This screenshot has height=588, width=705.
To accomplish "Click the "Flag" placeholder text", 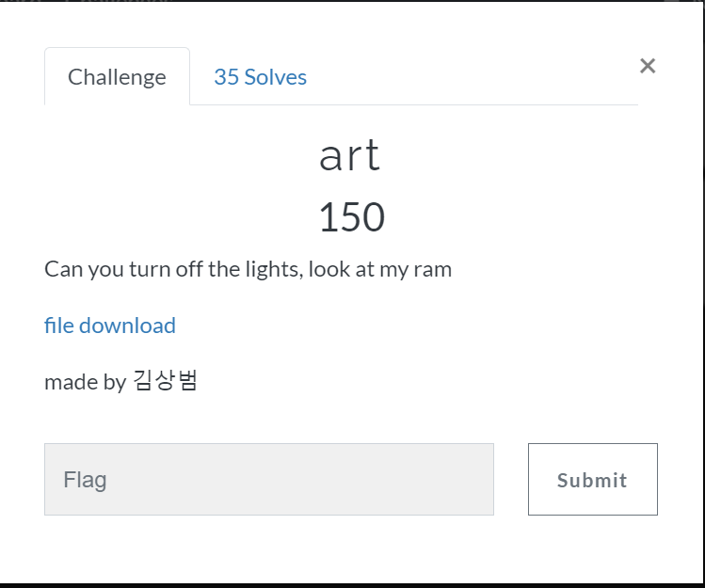I will coord(85,480).
